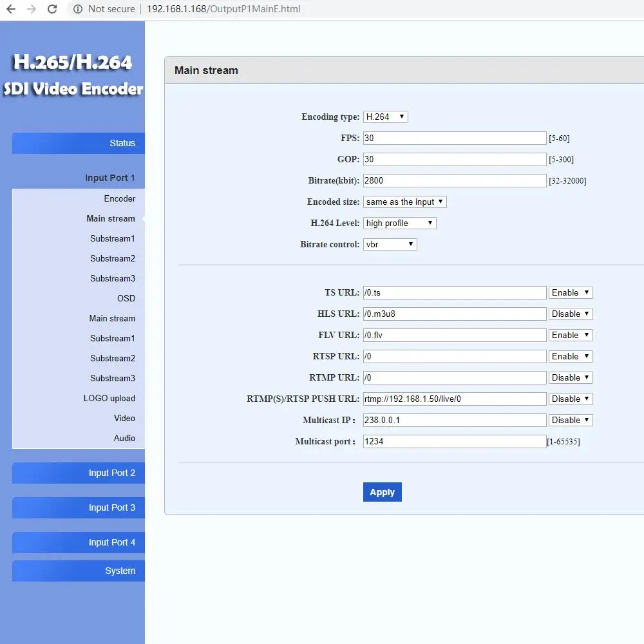Click the Multicast port field

(x=455, y=442)
